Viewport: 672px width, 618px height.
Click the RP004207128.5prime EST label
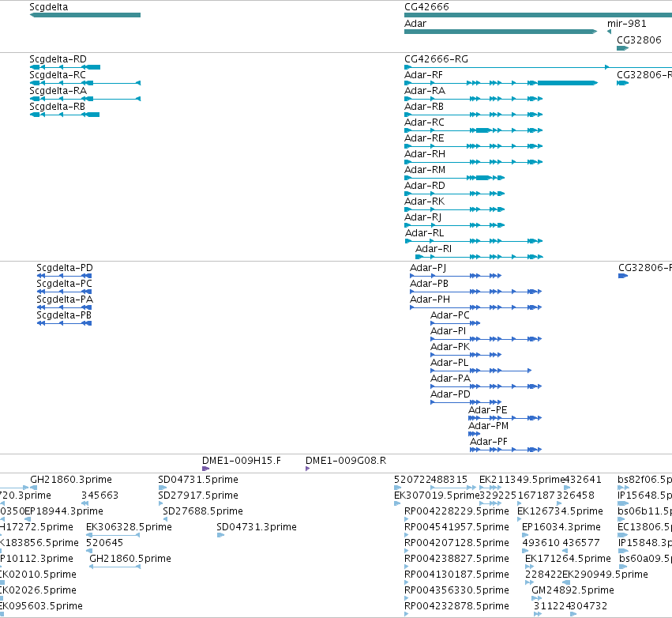pos(456,544)
